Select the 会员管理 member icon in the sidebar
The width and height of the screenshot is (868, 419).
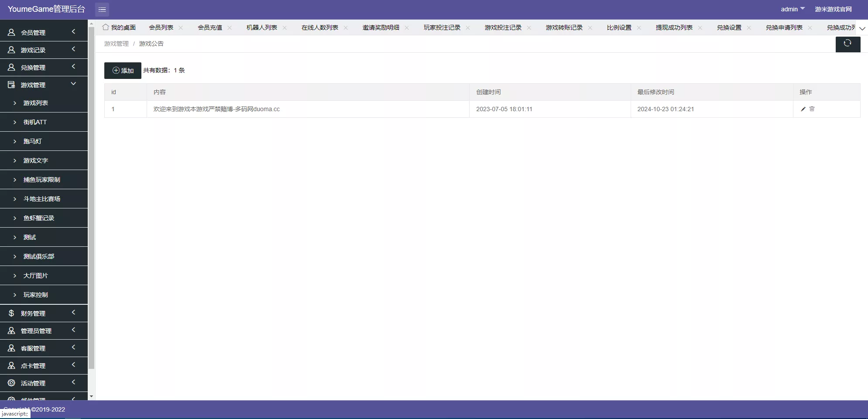[x=10, y=31]
